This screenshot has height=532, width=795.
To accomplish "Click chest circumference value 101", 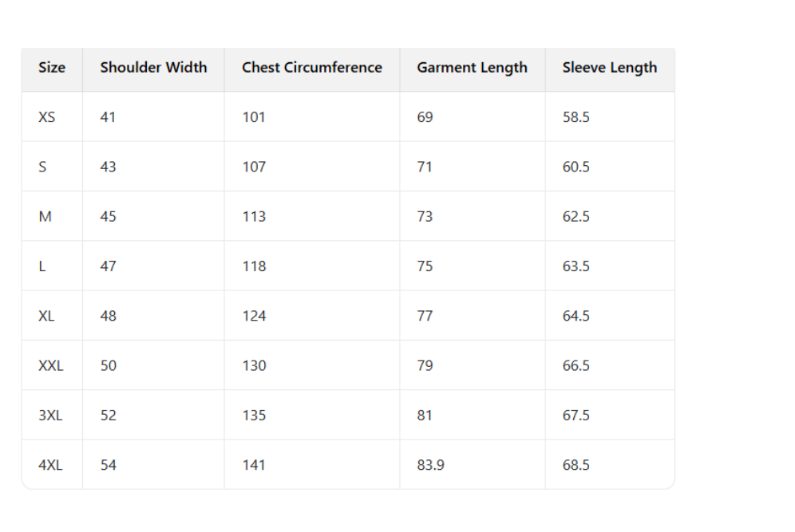I will tap(254, 117).
